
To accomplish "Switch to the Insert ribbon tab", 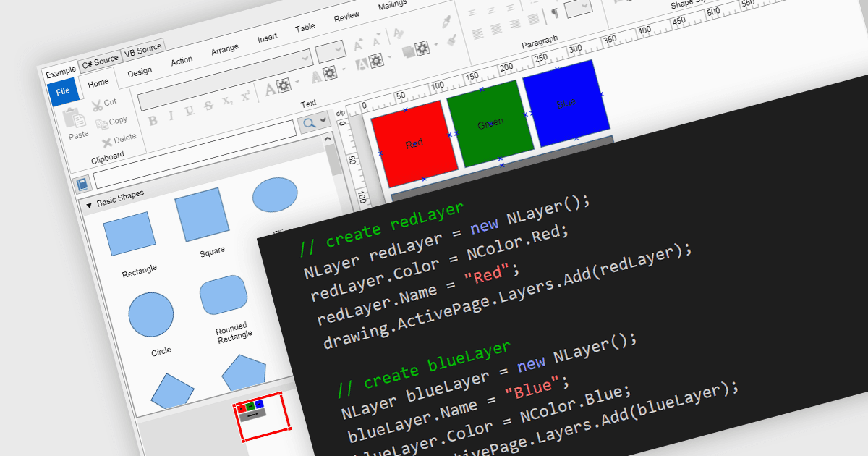I will [x=268, y=38].
